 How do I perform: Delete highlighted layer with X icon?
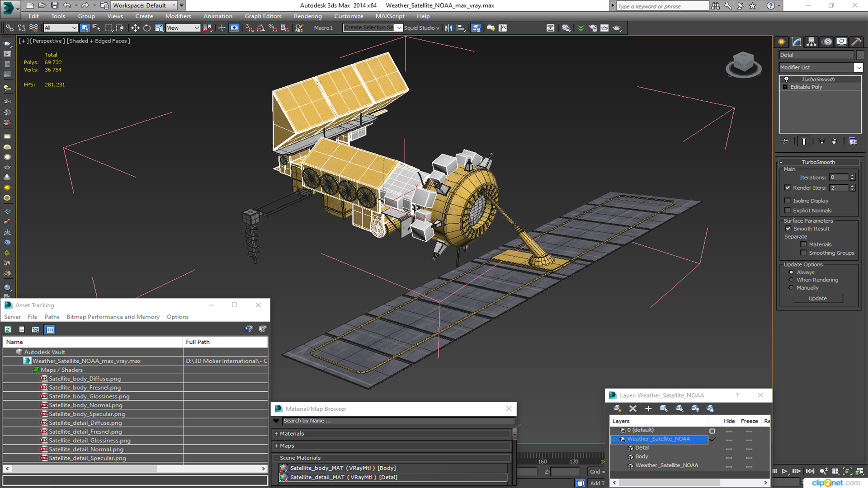632,408
